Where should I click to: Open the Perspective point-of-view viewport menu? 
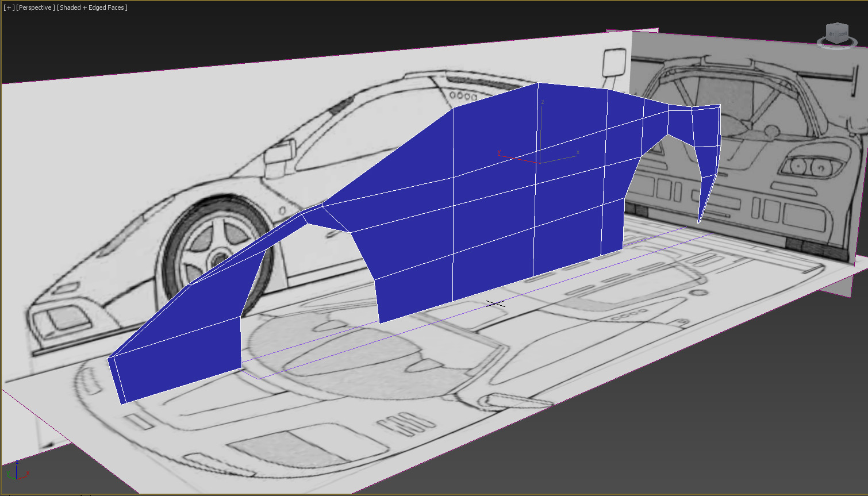click(x=36, y=7)
